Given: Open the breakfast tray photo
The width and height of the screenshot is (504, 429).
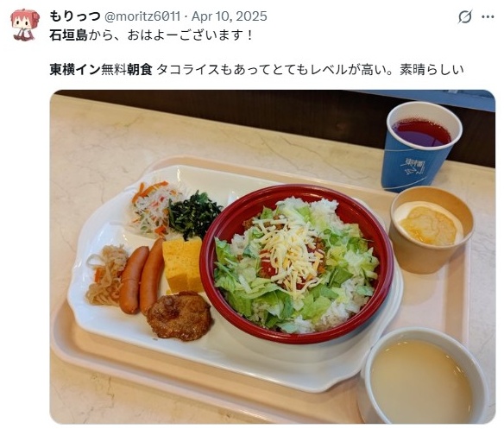Looking at the screenshot, I should 272,256.
